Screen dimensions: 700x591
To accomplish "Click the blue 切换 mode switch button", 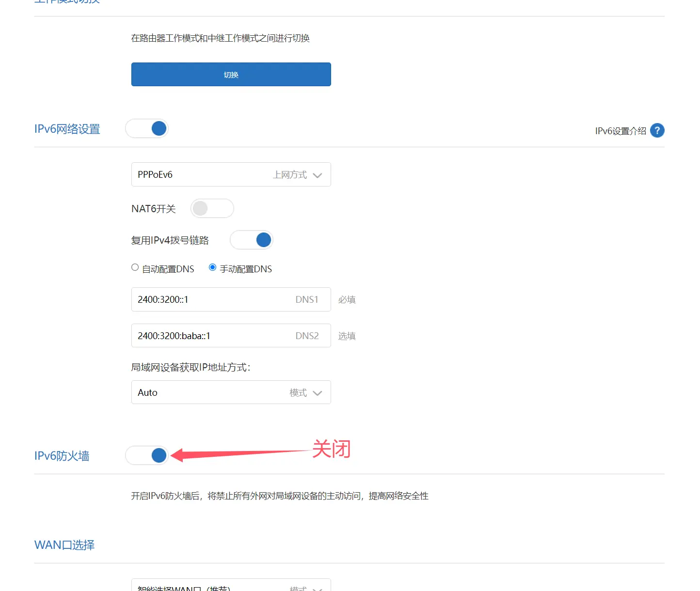I will click(231, 75).
